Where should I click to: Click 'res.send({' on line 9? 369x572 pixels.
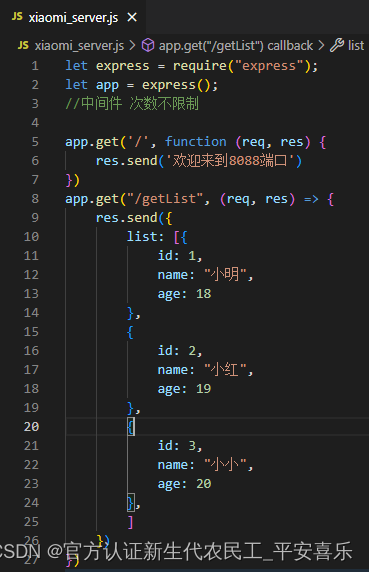pos(134,218)
